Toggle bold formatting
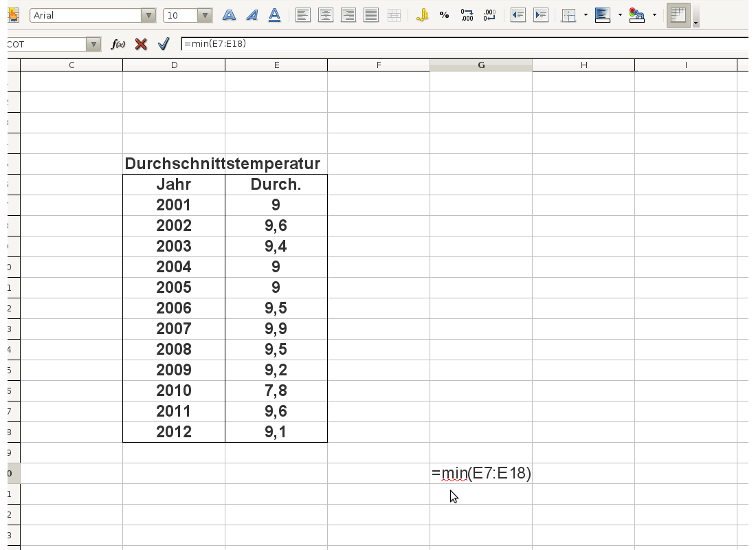This screenshot has height=550, width=756. pos(229,15)
